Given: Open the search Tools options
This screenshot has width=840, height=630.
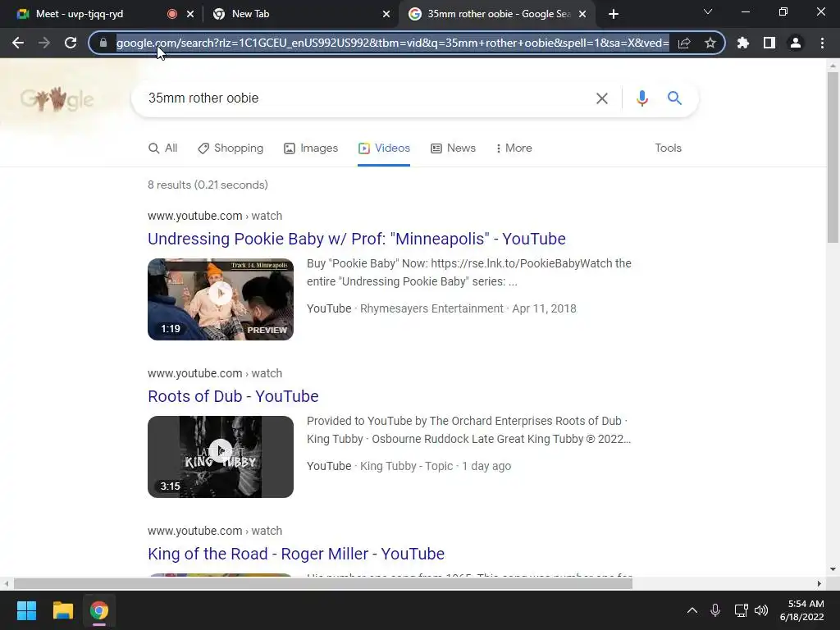Looking at the screenshot, I should pyautogui.click(x=668, y=148).
